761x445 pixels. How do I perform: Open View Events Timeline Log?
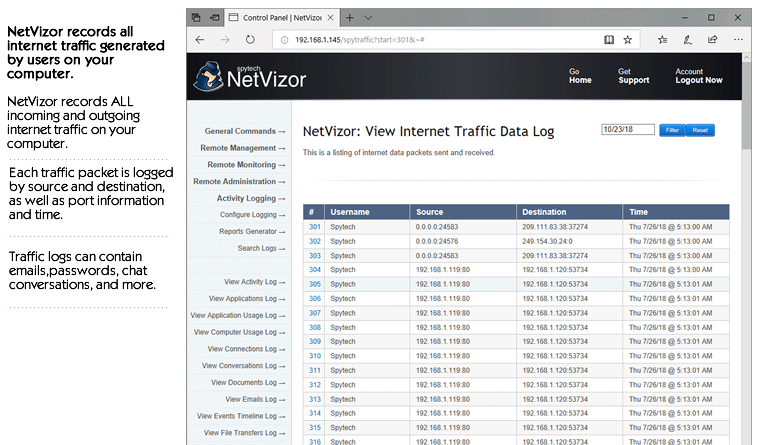(241, 416)
